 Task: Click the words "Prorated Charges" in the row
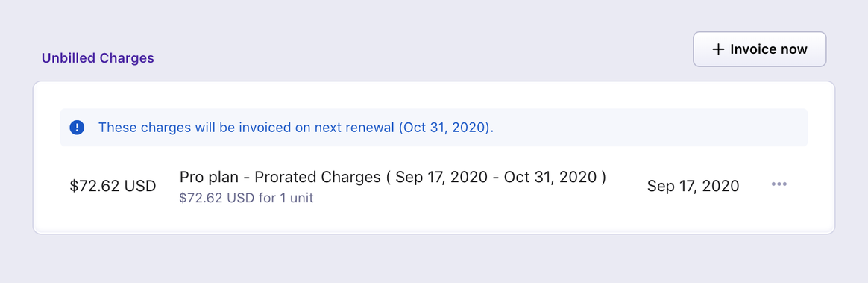pos(318,177)
